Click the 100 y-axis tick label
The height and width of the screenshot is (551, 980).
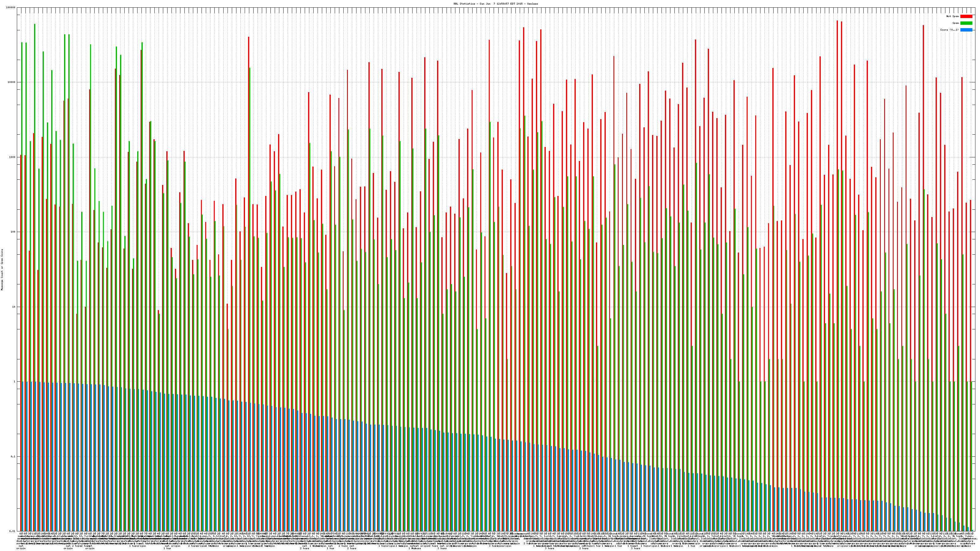pos(13,232)
